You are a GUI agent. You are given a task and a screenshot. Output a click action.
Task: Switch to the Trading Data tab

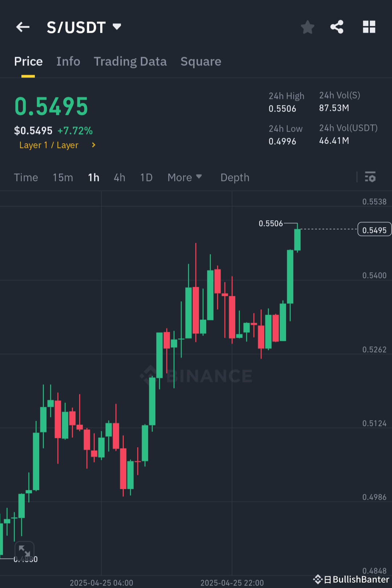click(130, 61)
